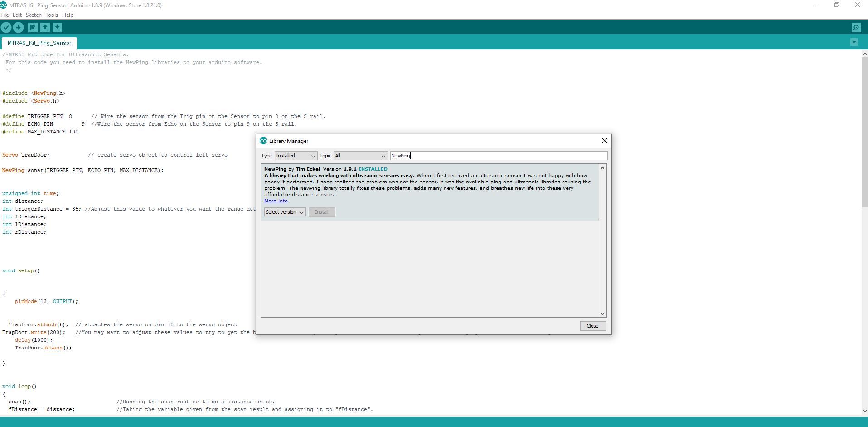Screen dimensions: 868x427
Task: Click the NewPing sonar declaration line
Action: tap(83, 170)
